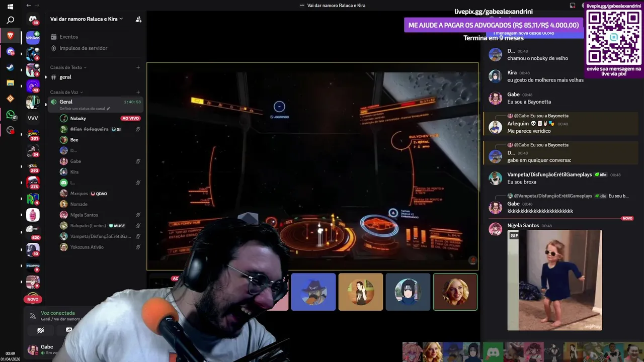Image resolution: width=644 pixels, height=362 pixels.
Task: Open the dancing child GIF
Action: point(554,280)
